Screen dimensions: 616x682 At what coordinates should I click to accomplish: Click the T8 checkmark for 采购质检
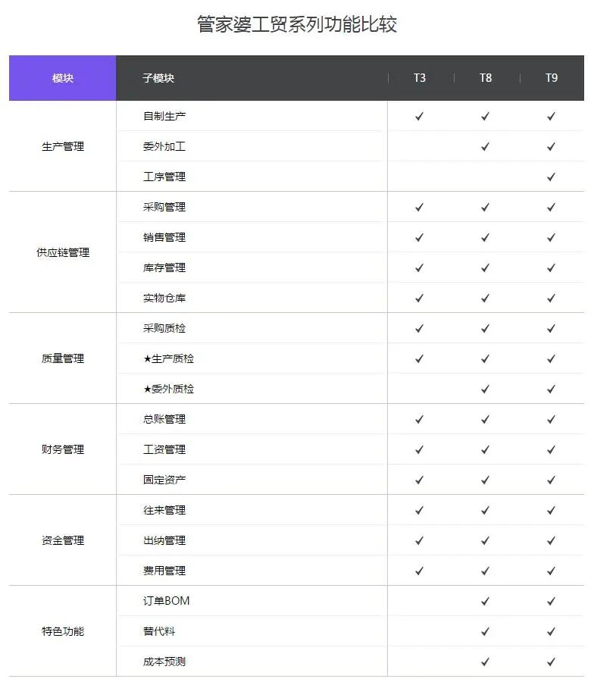pyautogui.click(x=486, y=328)
